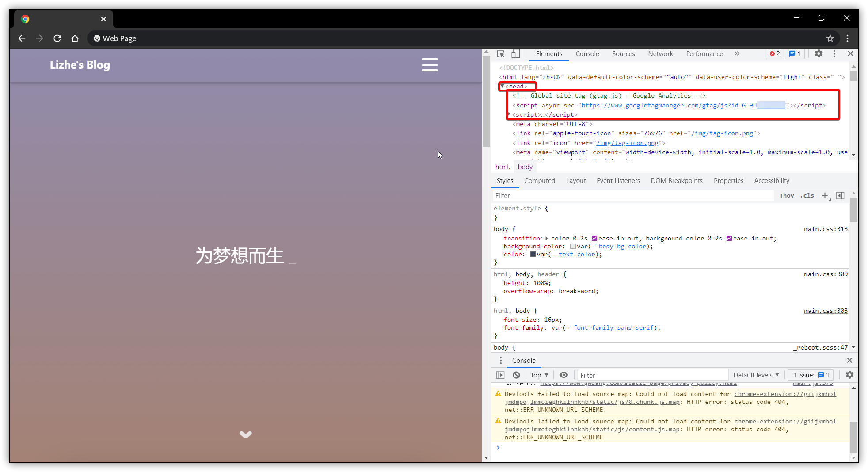
Task: Open the googletagmanager script link
Action: click(683, 105)
